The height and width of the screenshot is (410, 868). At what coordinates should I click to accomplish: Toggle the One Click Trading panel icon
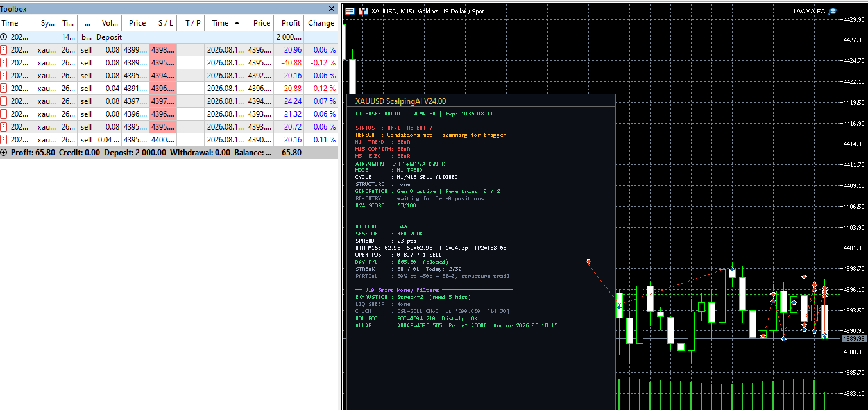(350, 11)
